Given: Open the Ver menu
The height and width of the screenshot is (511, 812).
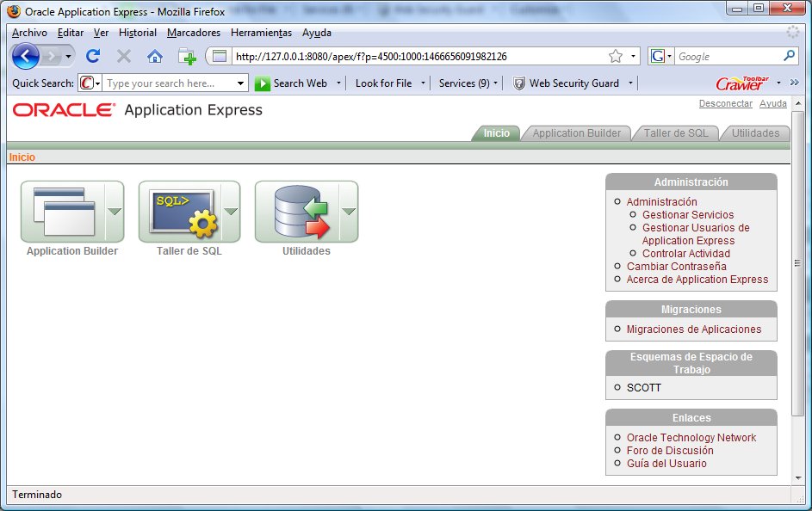Looking at the screenshot, I should (101, 33).
